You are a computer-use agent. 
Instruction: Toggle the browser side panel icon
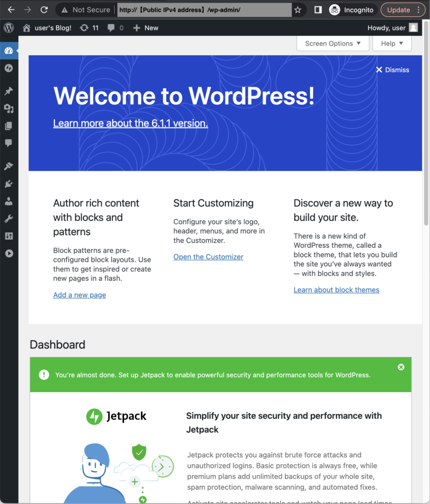318,10
